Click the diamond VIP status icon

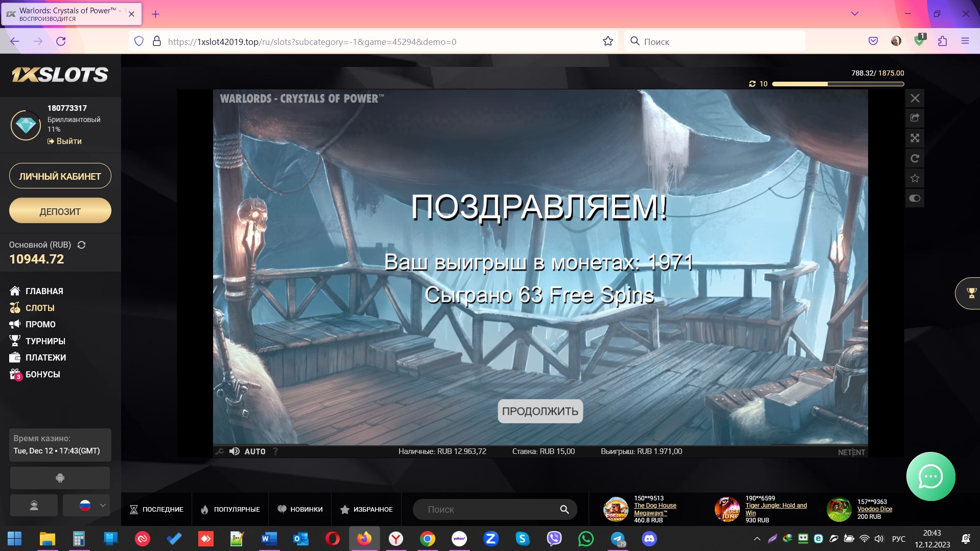[x=26, y=125]
